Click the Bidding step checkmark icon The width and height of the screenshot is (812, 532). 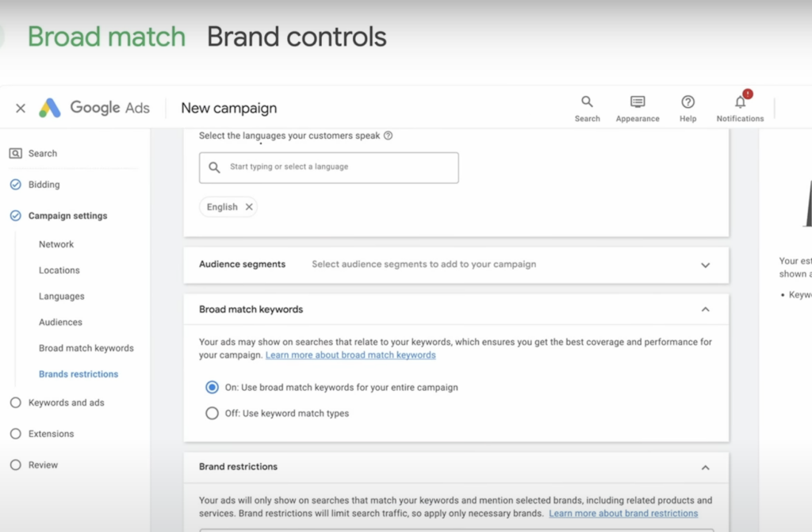(x=16, y=185)
